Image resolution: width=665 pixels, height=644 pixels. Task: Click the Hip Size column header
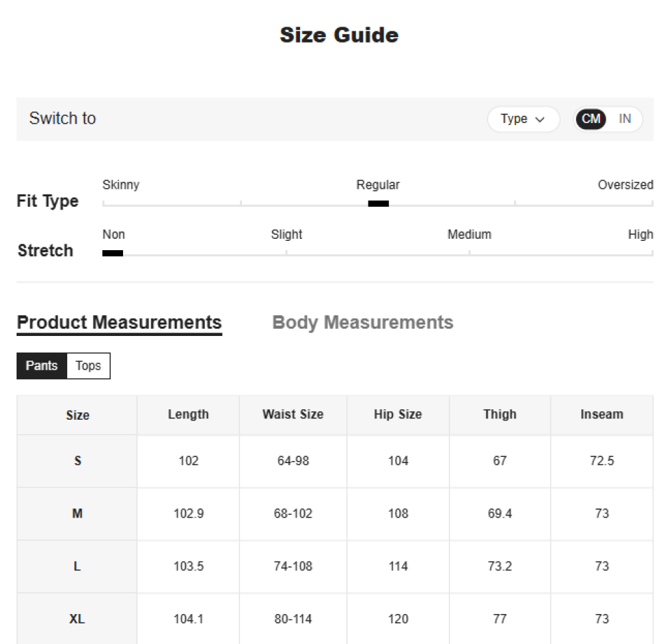pyautogui.click(x=398, y=414)
